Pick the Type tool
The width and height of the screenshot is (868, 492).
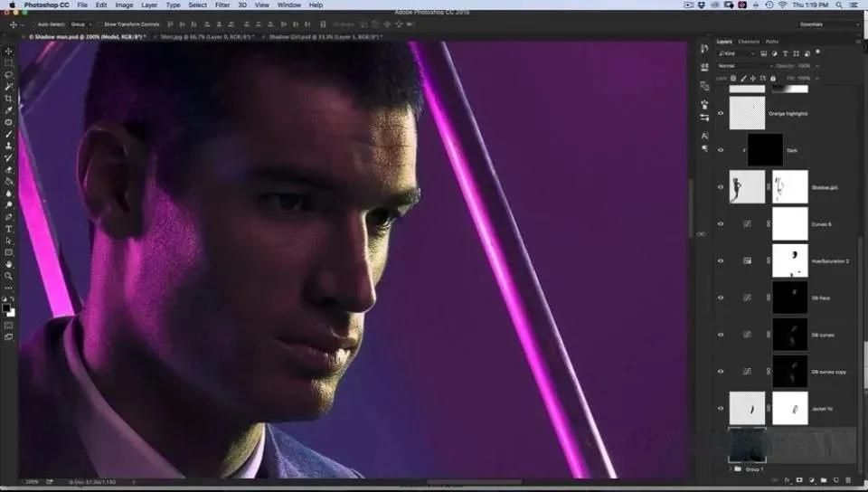point(9,229)
